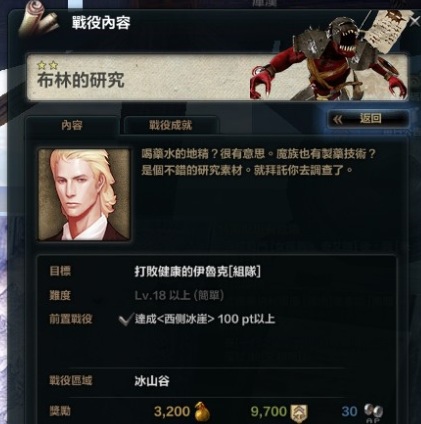This screenshot has height=424, width=421.
Task: Click the objective text 打敗健康的伊魯克[組隊]
Action: pyautogui.click(x=197, y=272)
